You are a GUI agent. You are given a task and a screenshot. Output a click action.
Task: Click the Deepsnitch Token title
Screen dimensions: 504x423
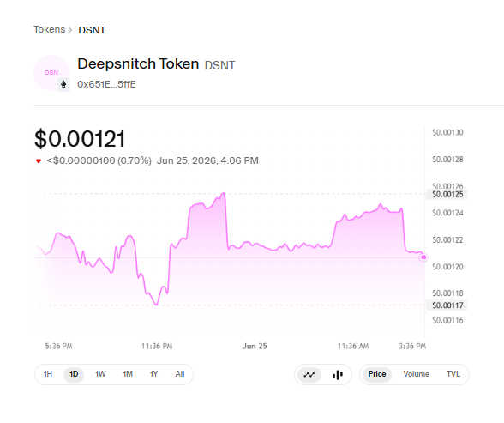click(x=138, y=63)
